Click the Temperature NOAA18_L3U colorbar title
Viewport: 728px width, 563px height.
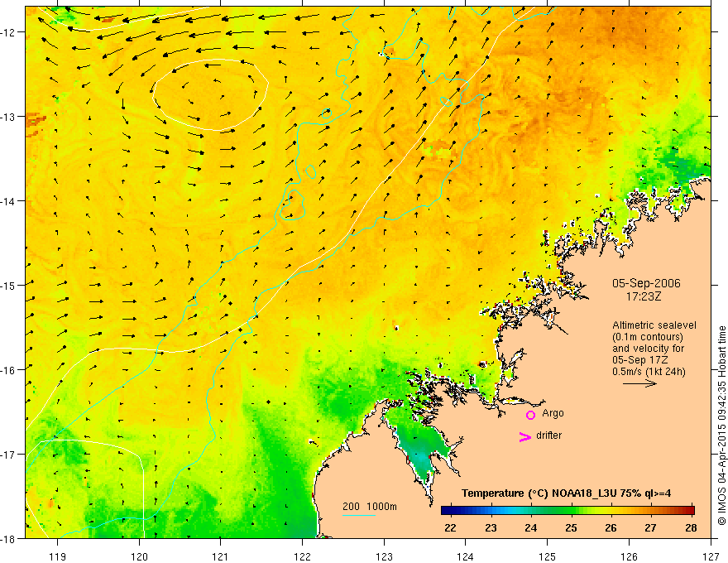point(566,493)
